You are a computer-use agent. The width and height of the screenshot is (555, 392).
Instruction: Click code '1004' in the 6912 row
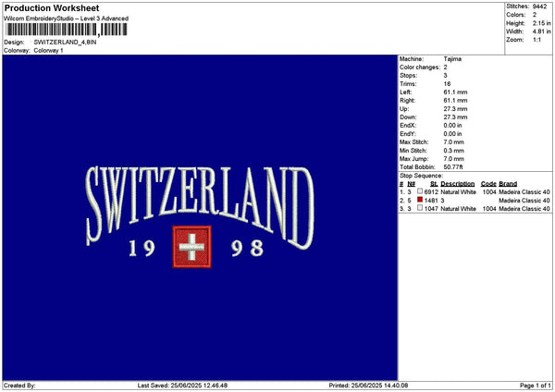pyautogui.click(x=489, y=192)
